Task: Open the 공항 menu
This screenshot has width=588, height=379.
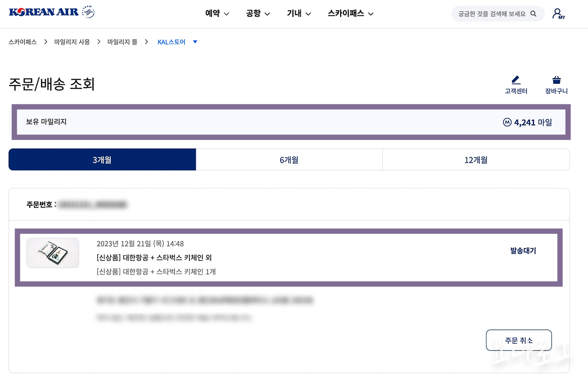Action: click(257, 13)
